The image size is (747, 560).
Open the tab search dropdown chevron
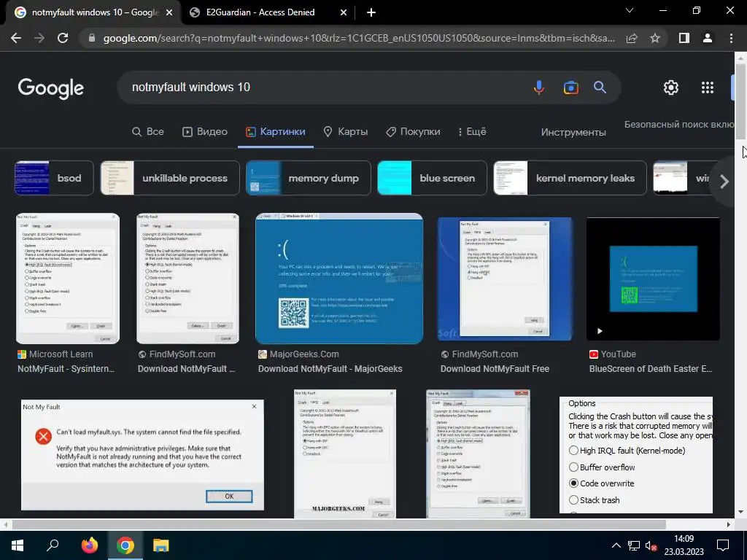[x=630, y=10]
